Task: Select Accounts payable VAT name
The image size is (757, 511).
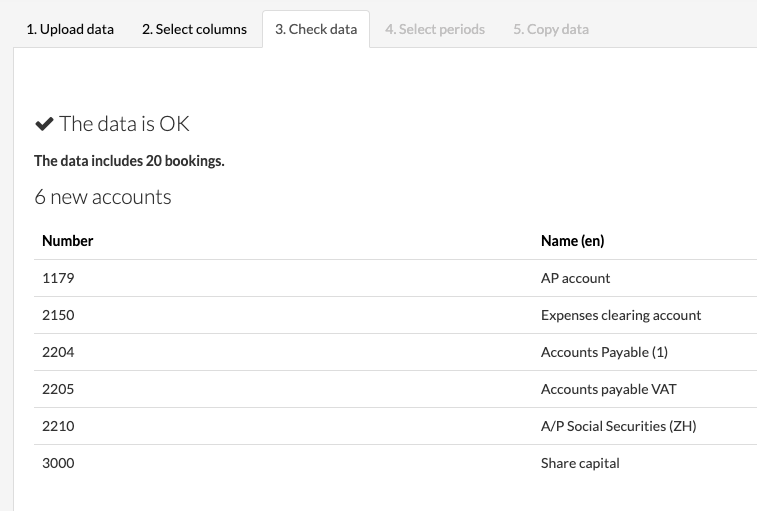Action: point(609,389)
